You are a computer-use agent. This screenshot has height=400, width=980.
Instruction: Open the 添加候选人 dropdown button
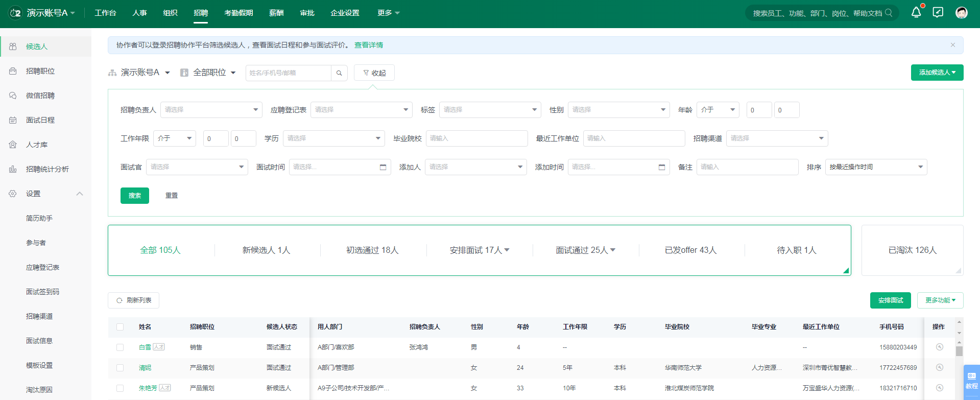pos(937,73)
